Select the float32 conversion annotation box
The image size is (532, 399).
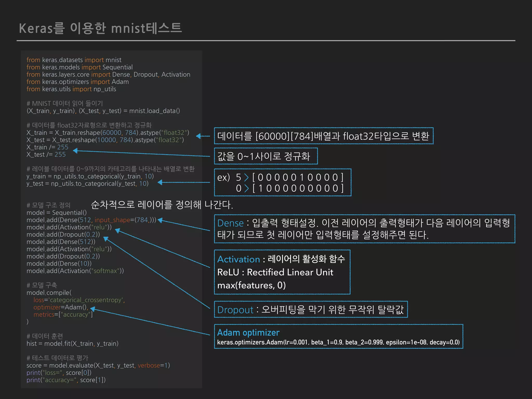click(323, 136)
